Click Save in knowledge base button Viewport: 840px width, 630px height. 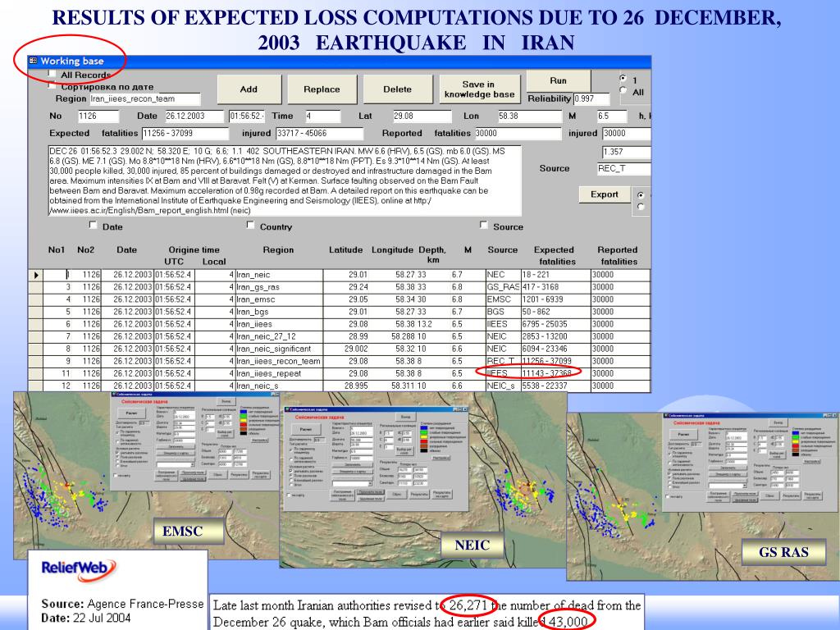coord(477,89)
